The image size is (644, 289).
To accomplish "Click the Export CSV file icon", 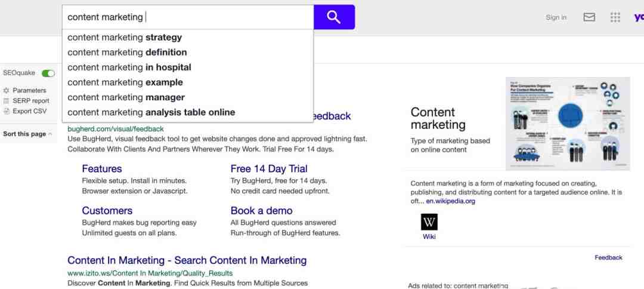I will click(6, 111).
